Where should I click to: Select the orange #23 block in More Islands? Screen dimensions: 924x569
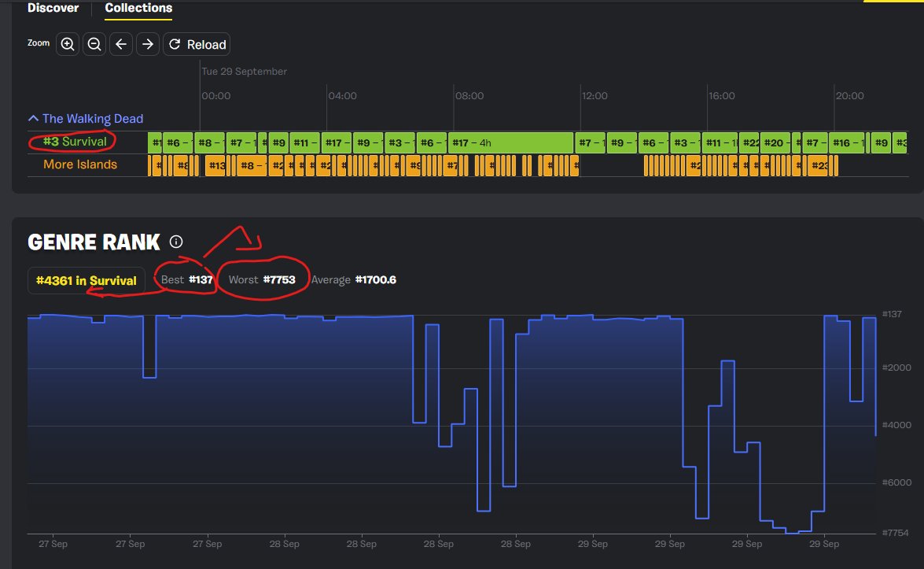[819, 166]
